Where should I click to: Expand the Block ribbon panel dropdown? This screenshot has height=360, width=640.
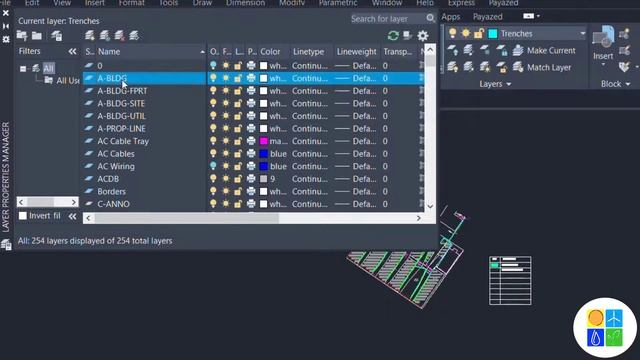coord(628,84)
